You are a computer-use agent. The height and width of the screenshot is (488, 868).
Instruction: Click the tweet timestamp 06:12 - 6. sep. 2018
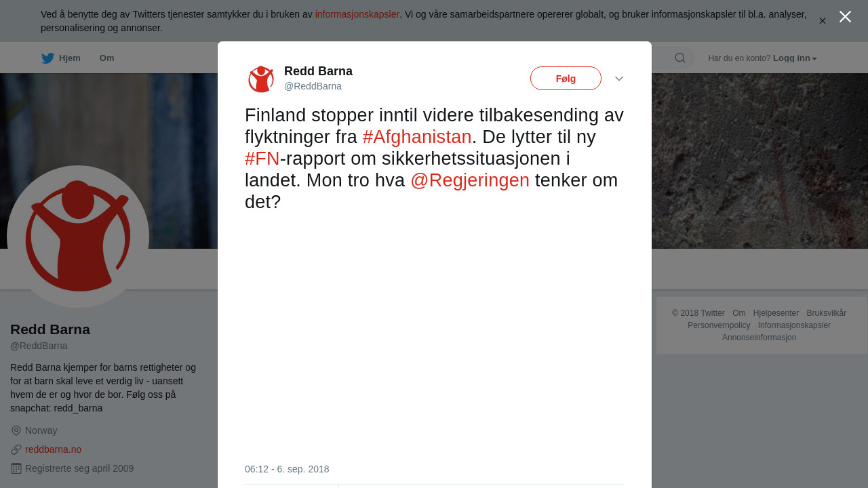click(x=287, y=469)
